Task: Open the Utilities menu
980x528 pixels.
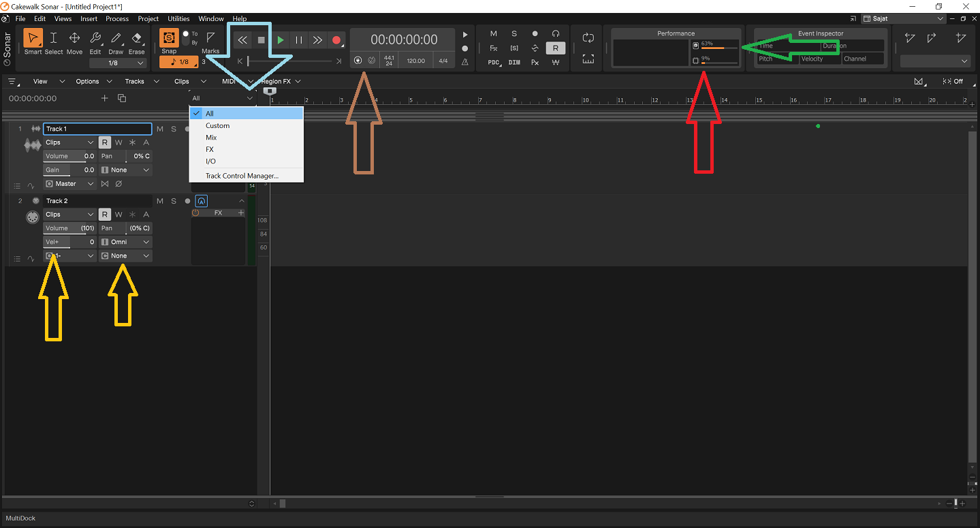Action: (x=178, y=19)
